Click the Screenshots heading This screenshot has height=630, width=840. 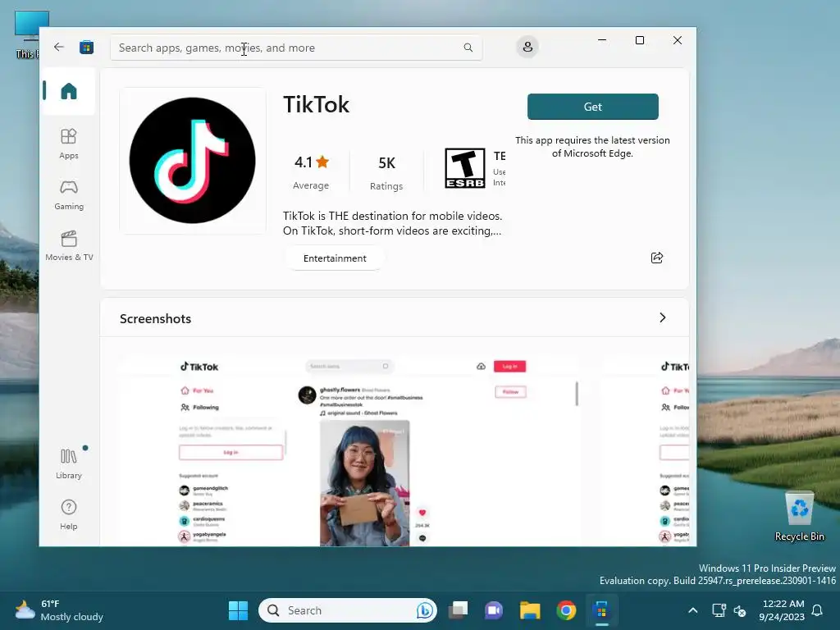155,319
